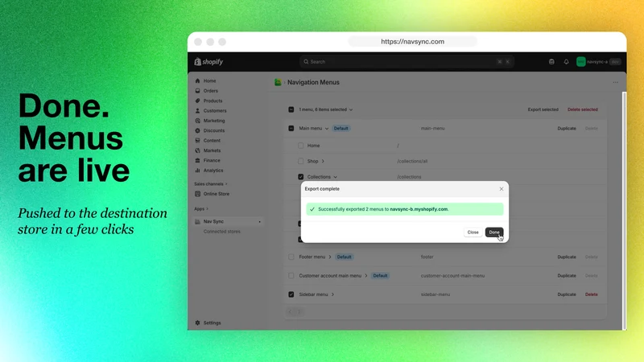Image resolution: width=644 pixels, height=362 pixels.
Task: Click the Marketing sidebar icon
Action: (x=197, y=121)
